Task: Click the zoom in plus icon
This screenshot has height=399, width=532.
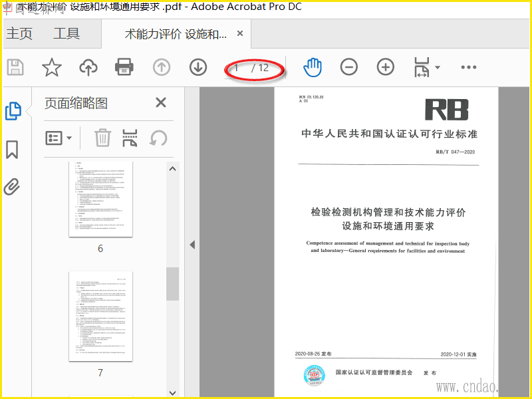Action: point(386,67)
